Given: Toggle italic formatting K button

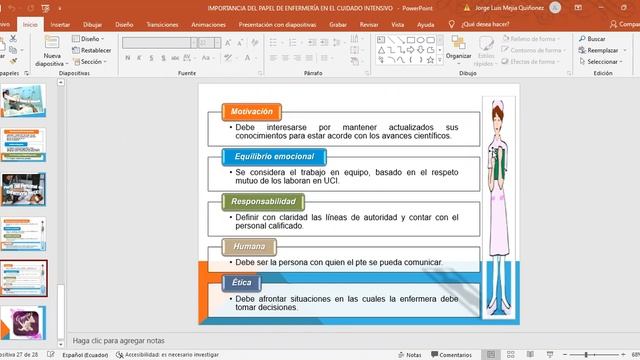Looking at the screenshot, I should click(139, 58).
